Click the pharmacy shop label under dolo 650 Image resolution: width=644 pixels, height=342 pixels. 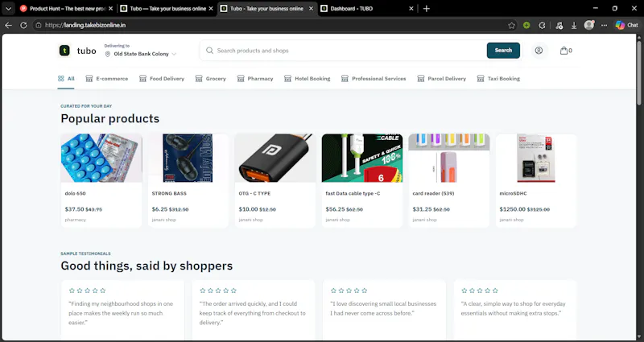point(76,220)
